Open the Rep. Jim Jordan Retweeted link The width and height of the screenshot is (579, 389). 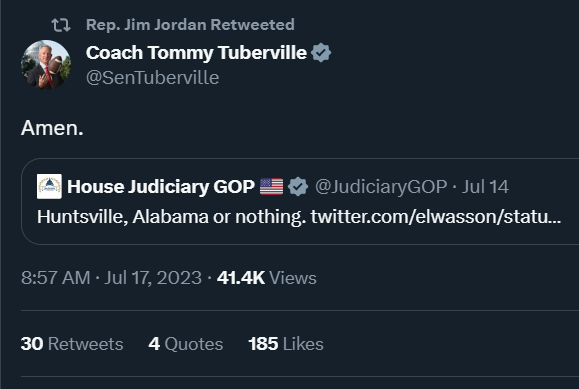(x=190, y=25)
